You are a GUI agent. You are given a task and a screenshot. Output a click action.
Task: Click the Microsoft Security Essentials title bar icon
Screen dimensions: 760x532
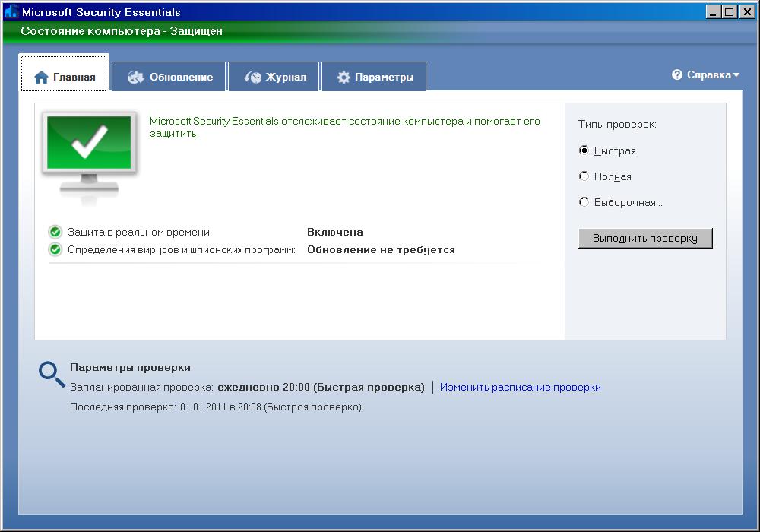click(11, 11)
